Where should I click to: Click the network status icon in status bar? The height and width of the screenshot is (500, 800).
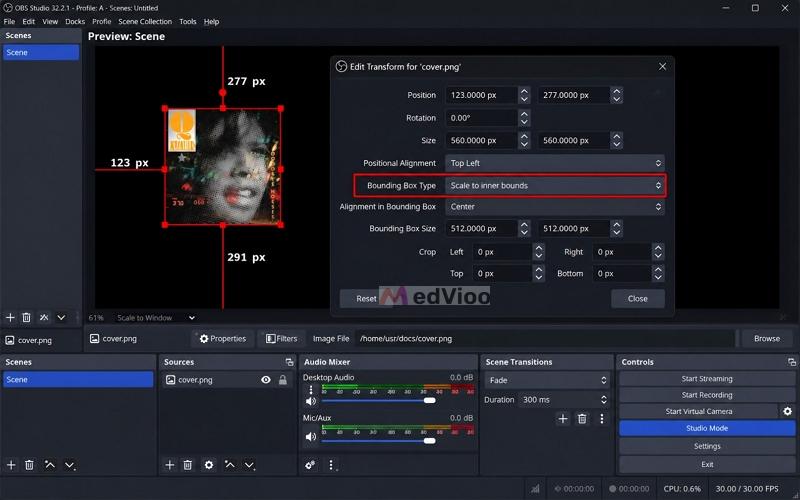[535, 489]
